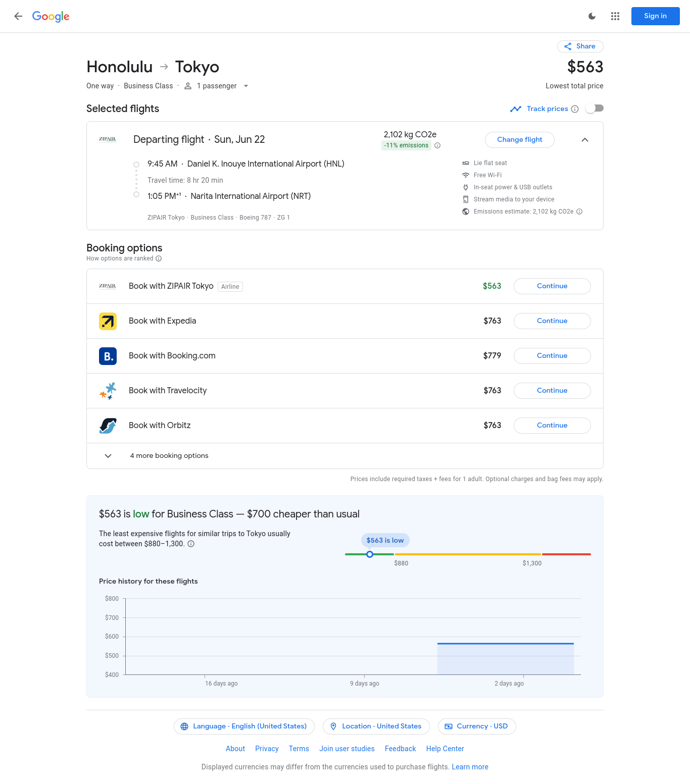
Task: Click info icon after usual cost range
Action: coord(191,544)
